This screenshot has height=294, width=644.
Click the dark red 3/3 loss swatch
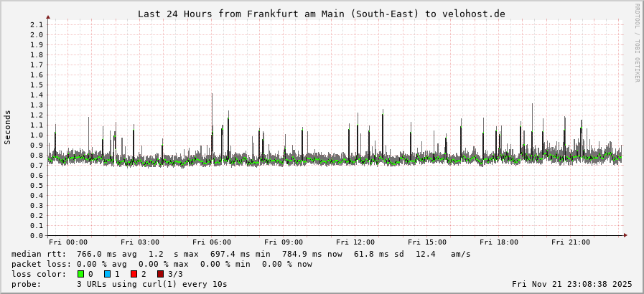coord(160,274)
